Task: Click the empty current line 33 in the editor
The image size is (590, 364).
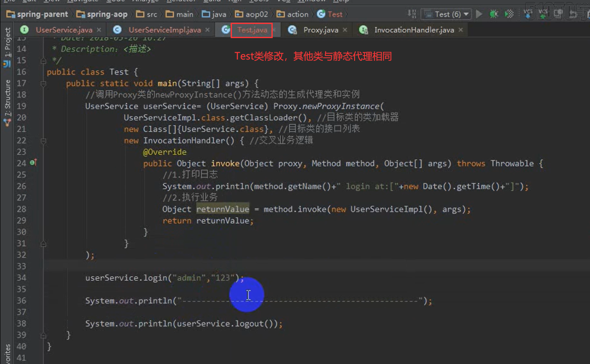Action: [316, 266]
